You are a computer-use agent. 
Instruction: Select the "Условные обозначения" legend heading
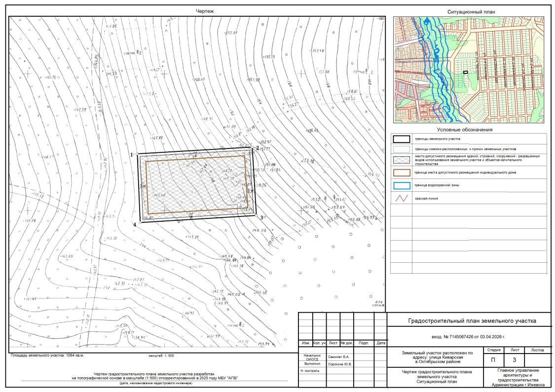(464, 130)
